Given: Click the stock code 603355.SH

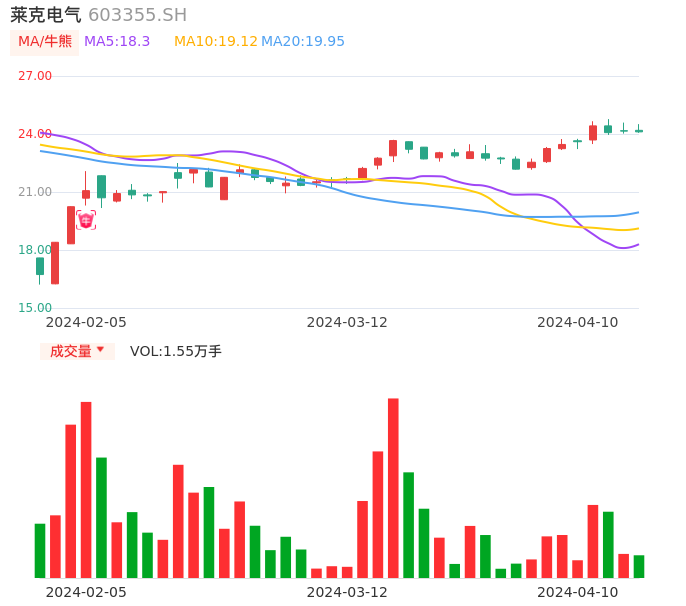Looking at the screenshot, I should [x=137, y=15].
